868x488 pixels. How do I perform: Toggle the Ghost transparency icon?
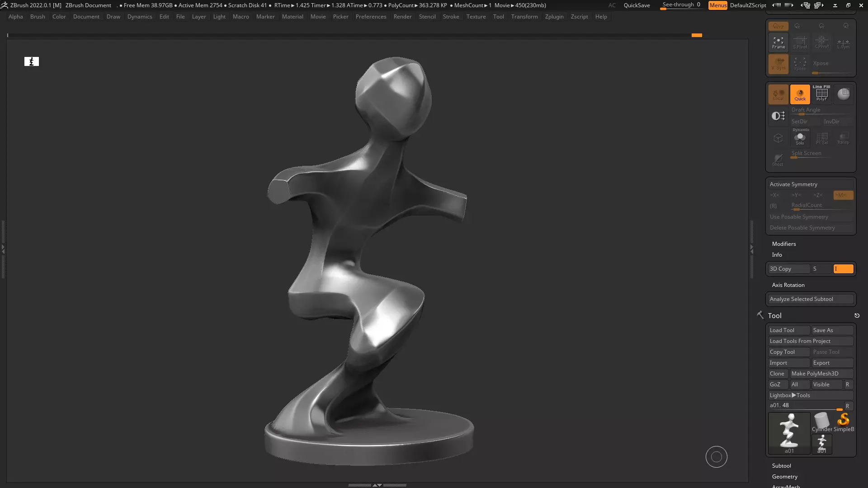778,160
